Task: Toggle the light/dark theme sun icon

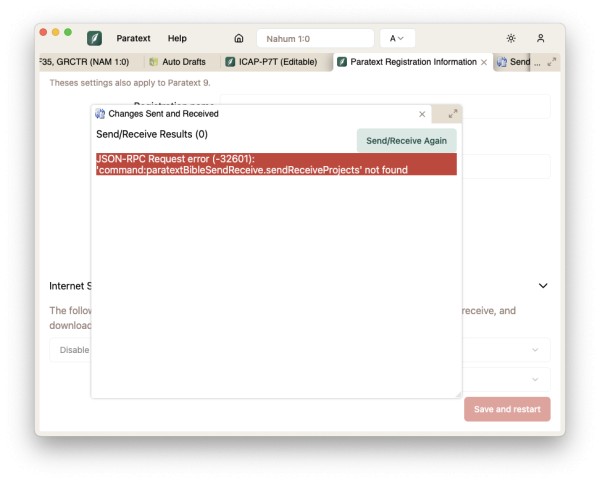Action: click(x=511, y=38)
